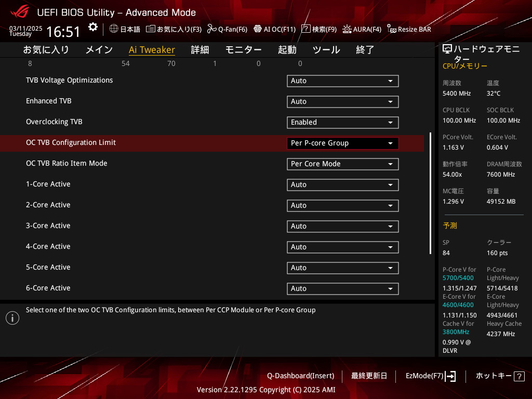Viewport: 532px width, 399px height.
Task: Switch to お気に入り tab
Action: 46,50
